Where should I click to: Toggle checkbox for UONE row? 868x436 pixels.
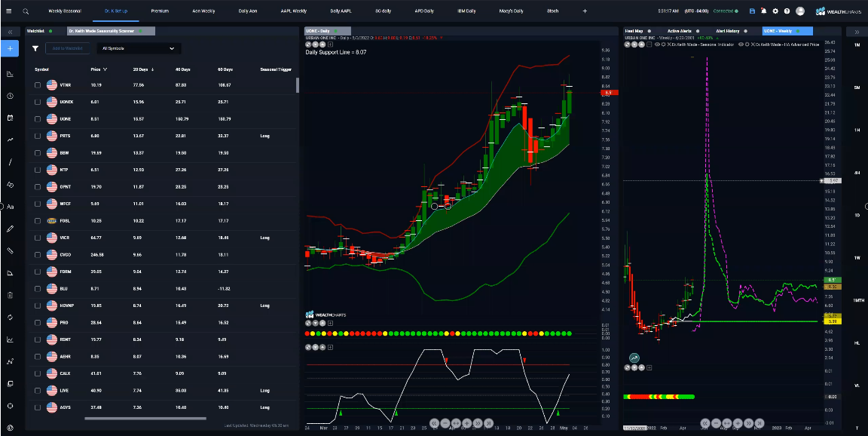38,118
